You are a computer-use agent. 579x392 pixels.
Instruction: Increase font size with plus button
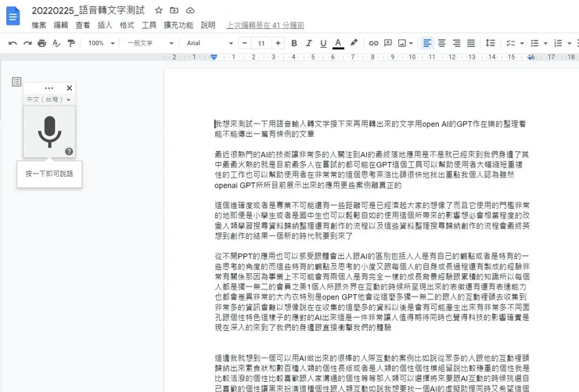click(x=278, y=43)
